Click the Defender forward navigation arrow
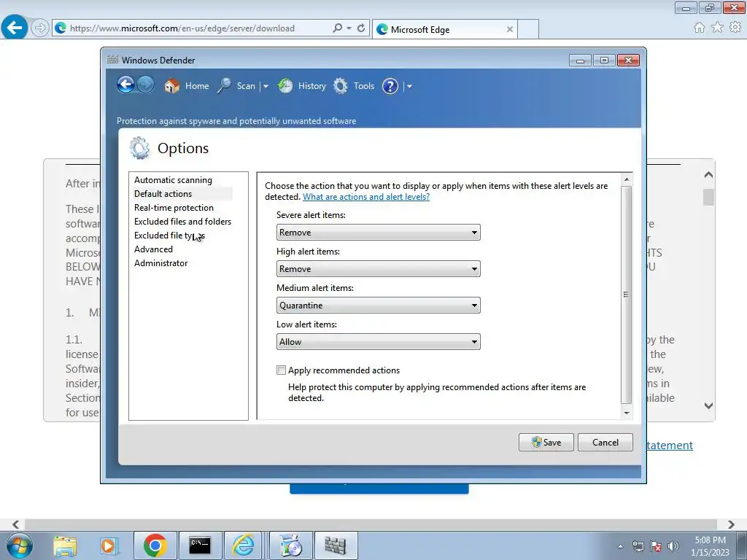The image size is (747, 560). pos(145,85)
